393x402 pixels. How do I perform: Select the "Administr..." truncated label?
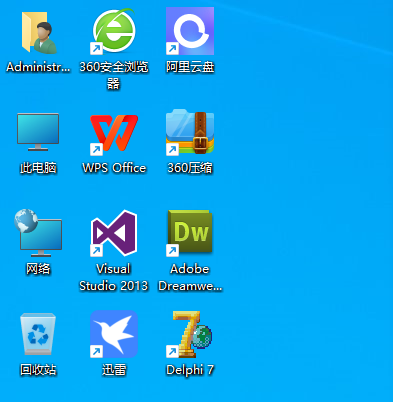click(x=38, y=67)
